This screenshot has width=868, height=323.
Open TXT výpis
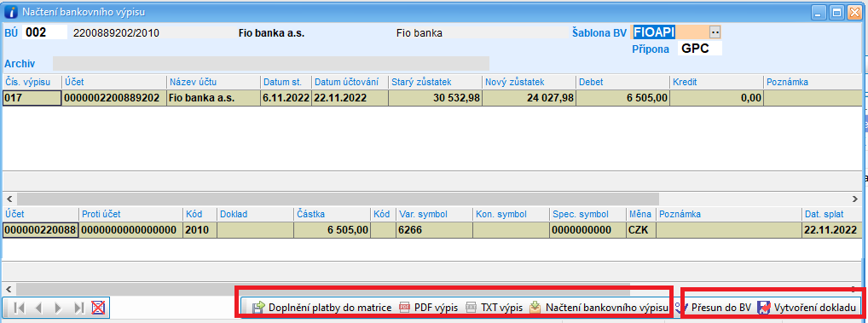(495, 308)
